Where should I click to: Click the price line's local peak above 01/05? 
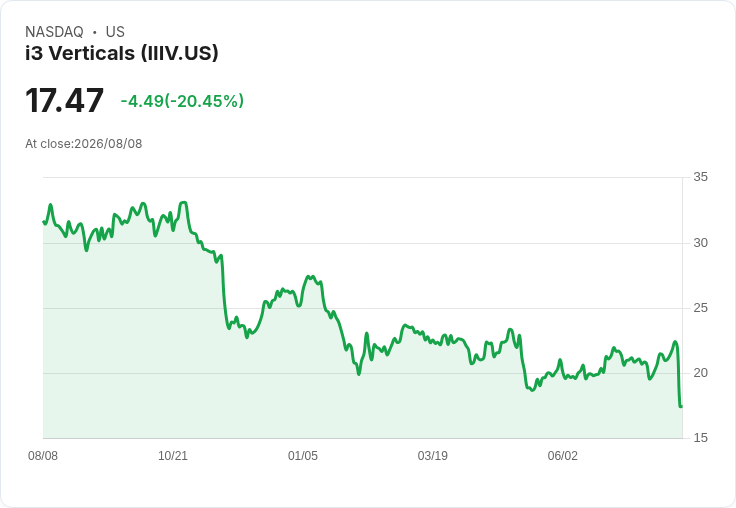tap(310, 277)
